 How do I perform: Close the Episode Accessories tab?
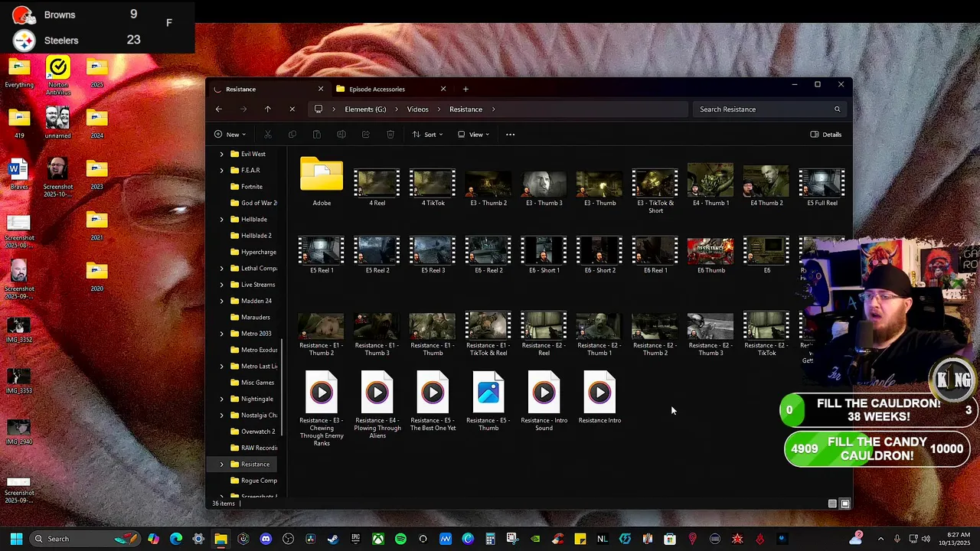(443, 89)
